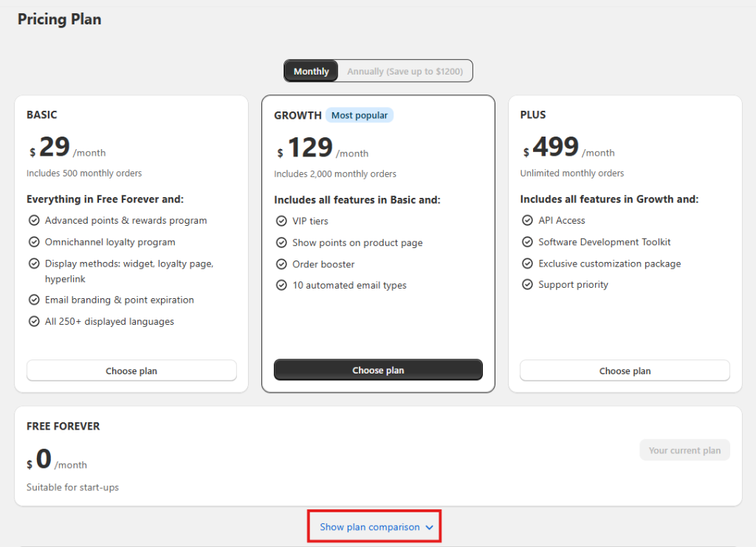This screenshot has height=547, width=756.
Task: Click checkmark next to Software Development Toolkit
Action: pyautogui.click(x=527, y=242)
